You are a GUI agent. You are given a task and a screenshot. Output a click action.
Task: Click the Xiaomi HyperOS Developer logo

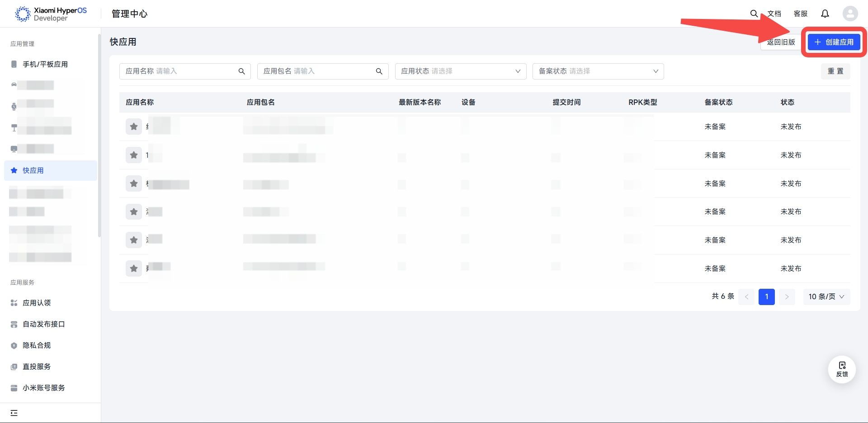51,14
